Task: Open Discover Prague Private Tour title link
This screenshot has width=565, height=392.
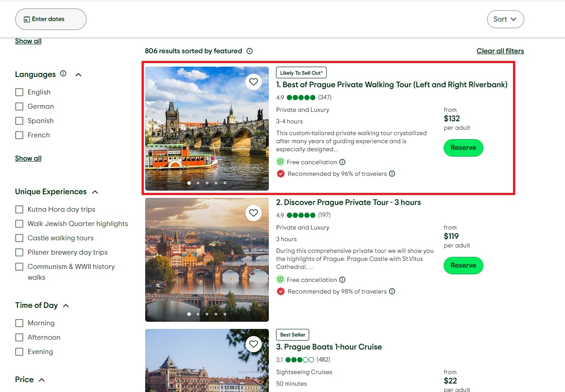Action: (352, 202)
